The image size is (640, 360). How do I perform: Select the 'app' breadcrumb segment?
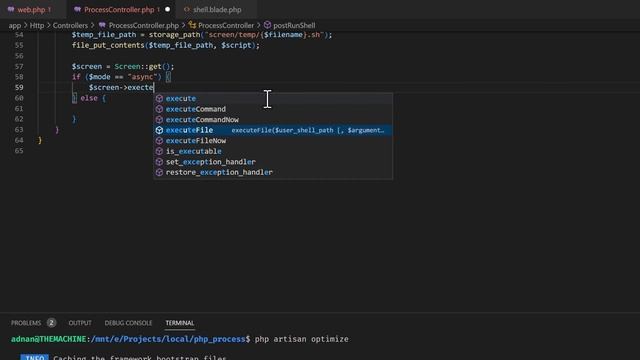tap(15, 25)
